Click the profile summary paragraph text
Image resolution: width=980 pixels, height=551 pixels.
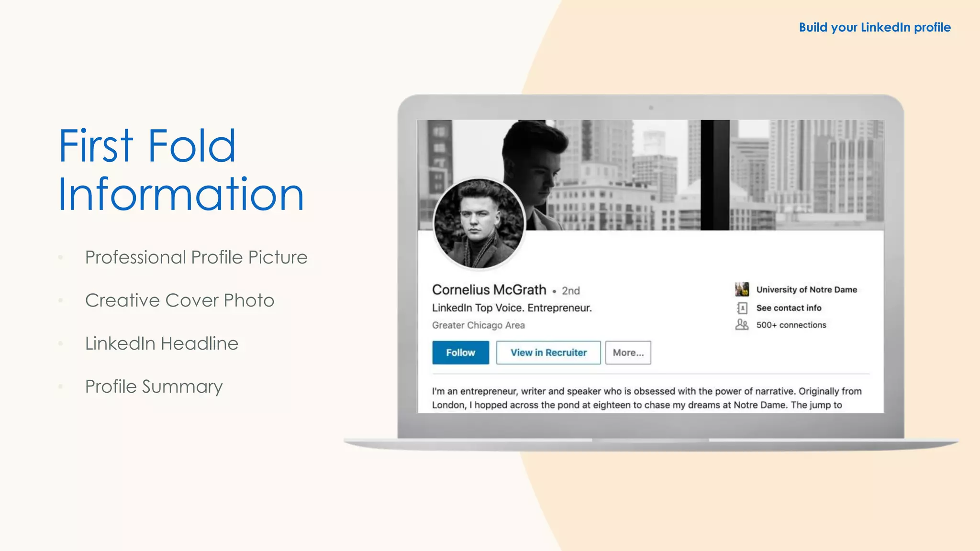click(647, 398)
